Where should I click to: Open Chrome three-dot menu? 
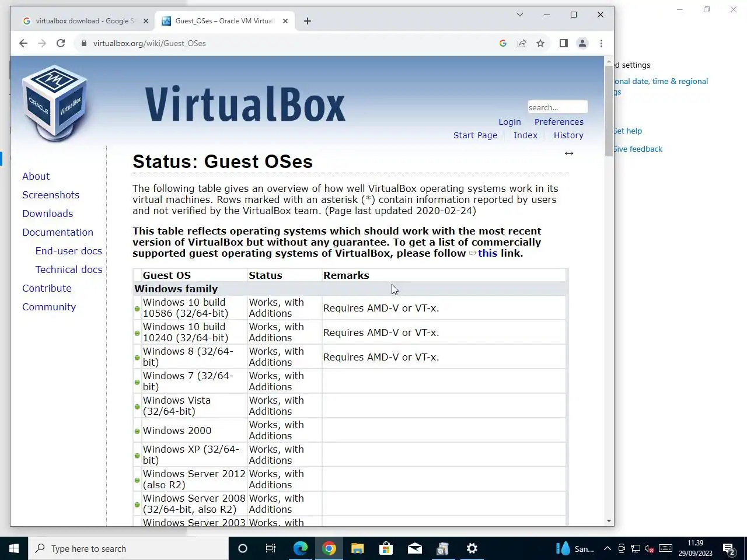point(601,43)
